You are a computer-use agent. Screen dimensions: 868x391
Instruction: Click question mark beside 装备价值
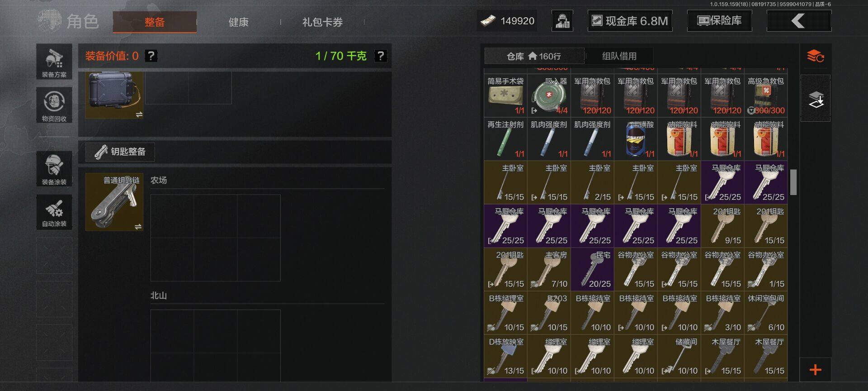[x=151, y=56]
